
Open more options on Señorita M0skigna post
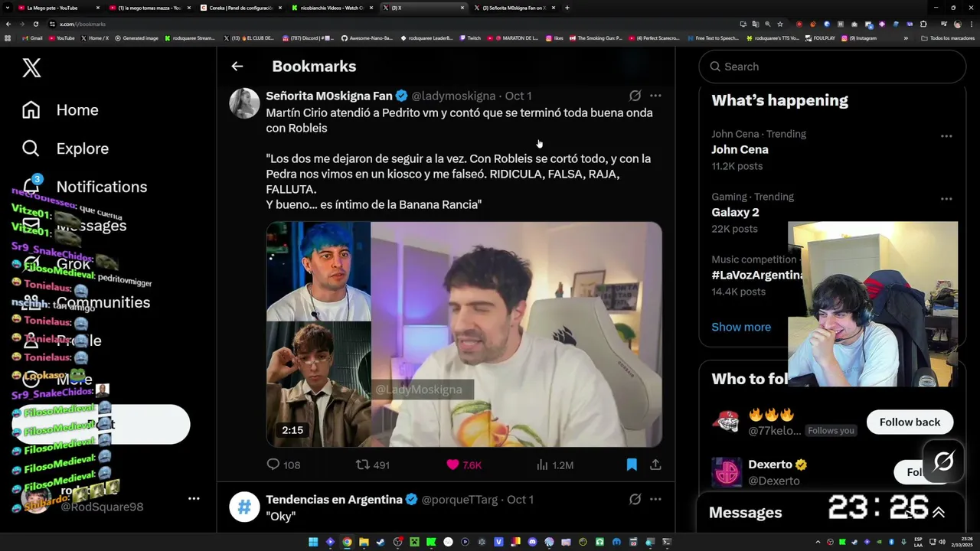pyautogui.click(x=655, y=96)
